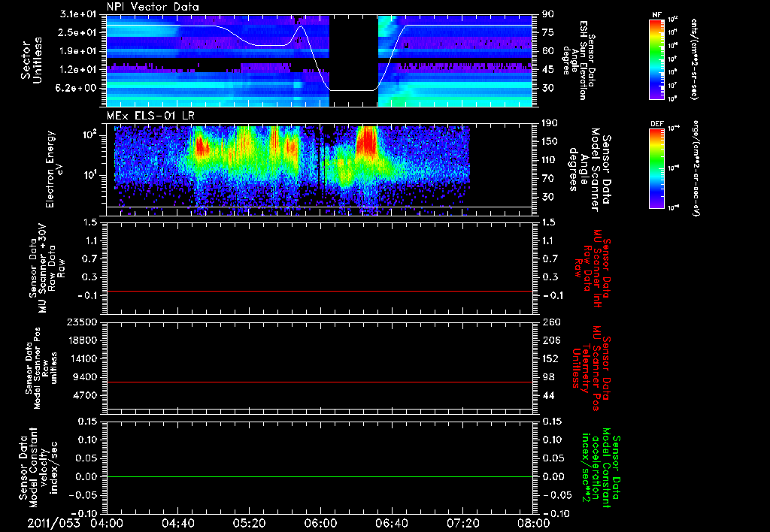The width and height of the screenshot is (770, 532).
Task: Click the 'DEF' colorbar label
Action: click(x=656, y=124)
